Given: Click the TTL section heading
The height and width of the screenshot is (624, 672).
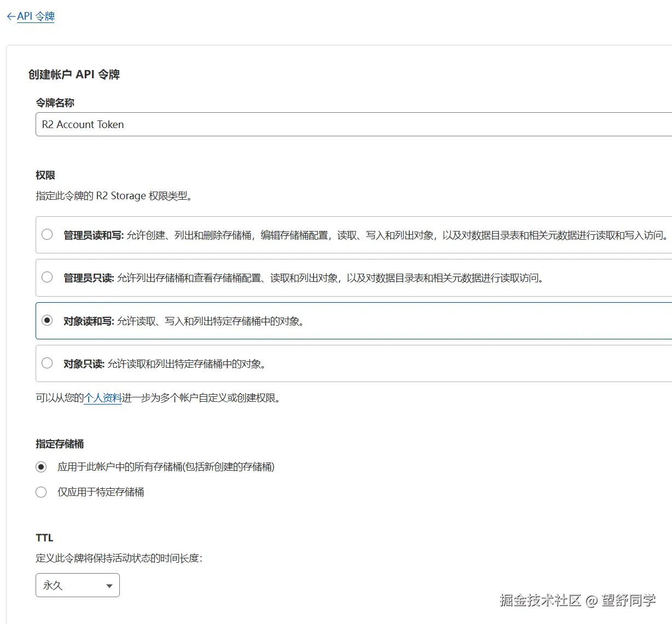Looking at the screenshot, I should 44,537.
